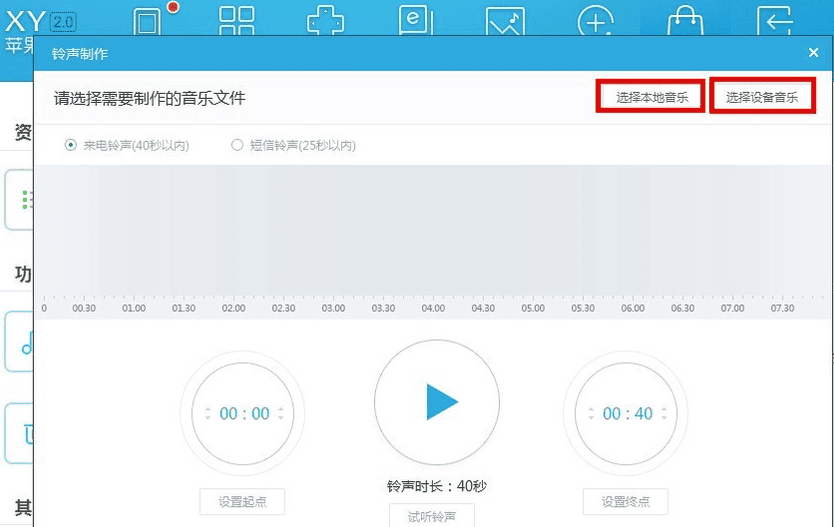Select 短信铃声 (25秒以内) radio option
This screenshot has width=834, height=527.
click(238, 145)
